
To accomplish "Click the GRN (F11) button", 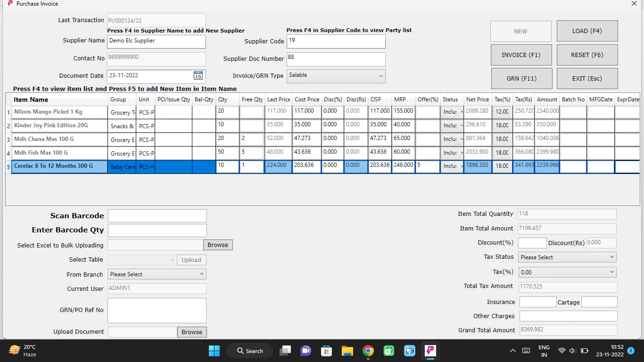I will click(521, 78).
